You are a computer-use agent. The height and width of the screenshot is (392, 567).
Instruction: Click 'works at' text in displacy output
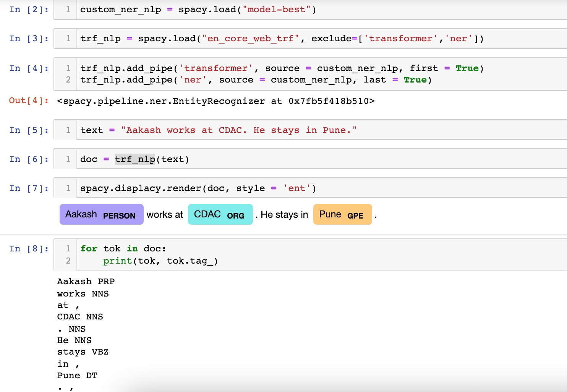click(x=165, y=215)
